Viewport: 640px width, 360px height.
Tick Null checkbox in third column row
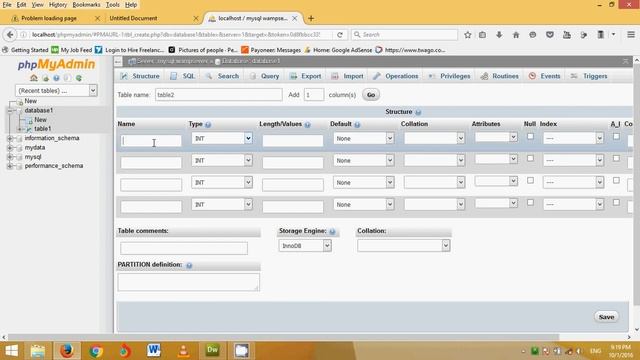(x=530, y=180)
